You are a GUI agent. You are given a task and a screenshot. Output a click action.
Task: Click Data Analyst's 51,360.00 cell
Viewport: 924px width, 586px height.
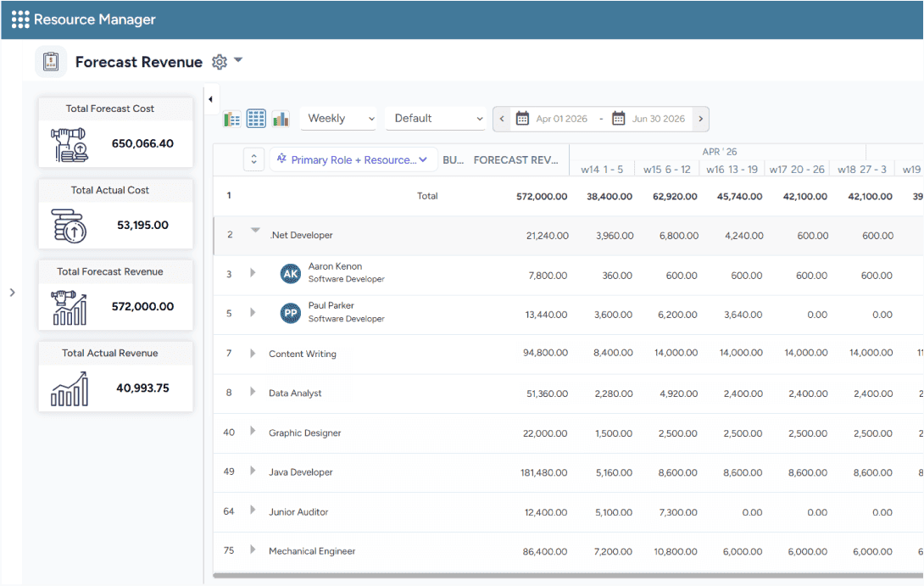(547, 393)
